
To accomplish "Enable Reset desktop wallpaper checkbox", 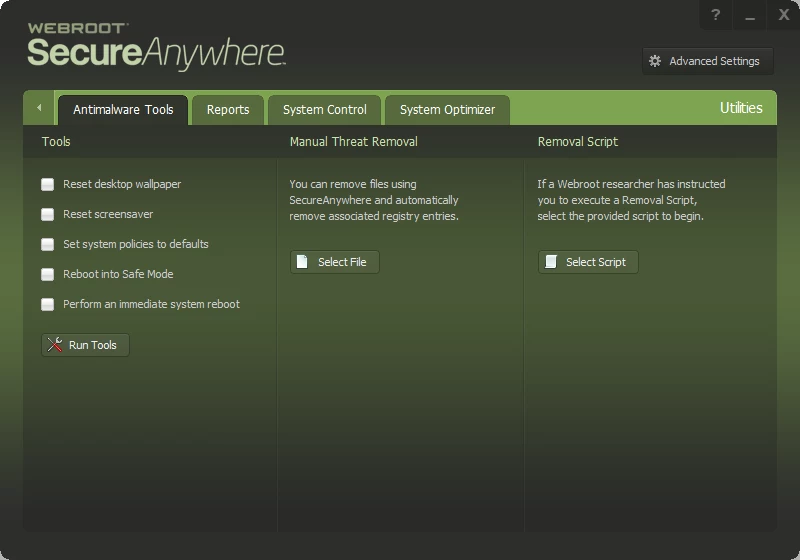I will pyautogui.click(x=47, y=184).
